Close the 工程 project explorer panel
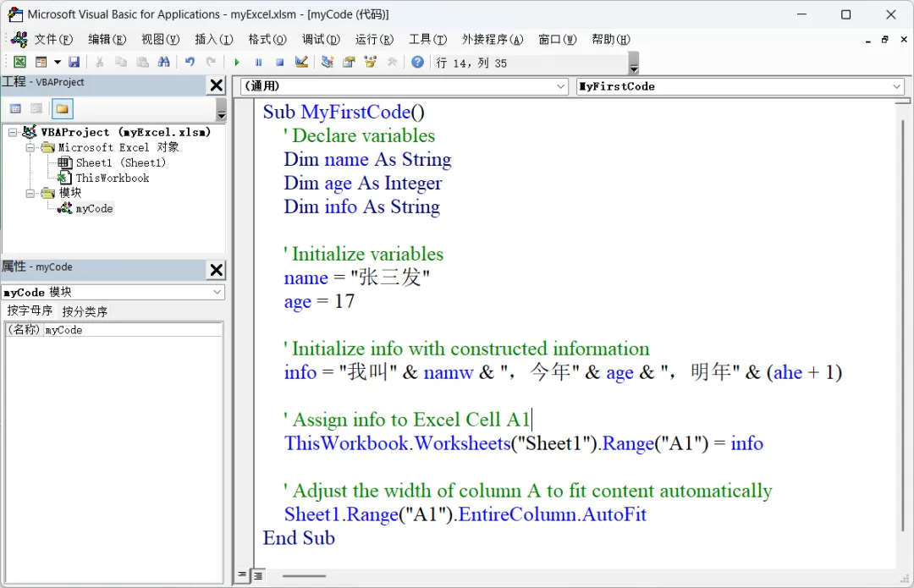Image resolution: width=914 pixels, height=588 pixels. coord(217,85)
